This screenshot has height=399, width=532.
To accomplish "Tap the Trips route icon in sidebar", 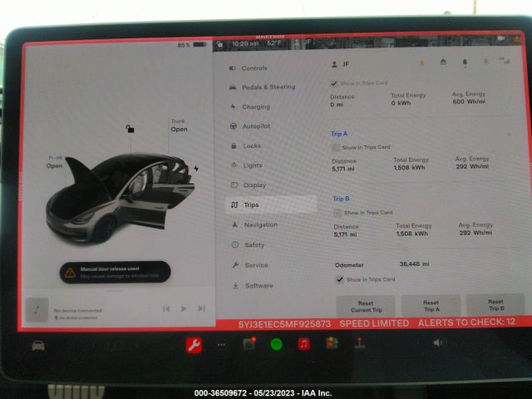I will pos(234,204).
